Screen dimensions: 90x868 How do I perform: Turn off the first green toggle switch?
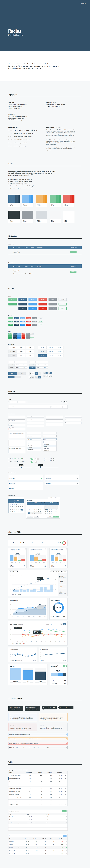tap(32, 459)
